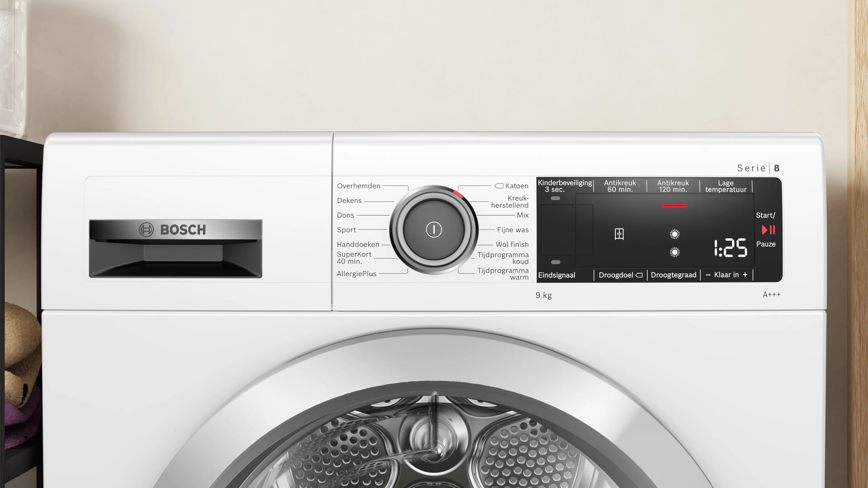Enable Antikreuk 60 min. option
This screenshot has width=868, height=488.
[620, 186]
